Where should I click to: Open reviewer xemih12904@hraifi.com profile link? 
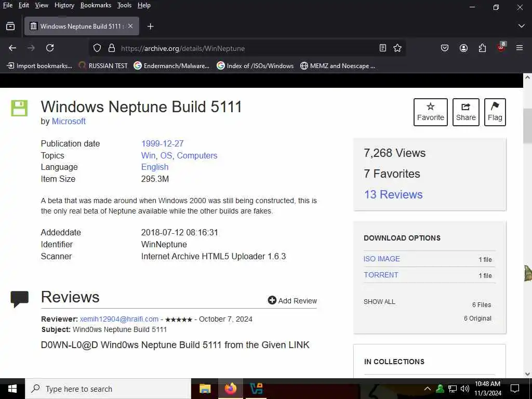point(119,319)
